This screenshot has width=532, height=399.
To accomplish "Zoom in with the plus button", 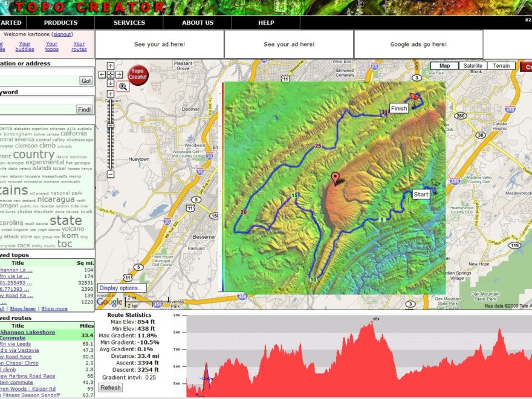I will pyautogui.click(x=111, y=94).
